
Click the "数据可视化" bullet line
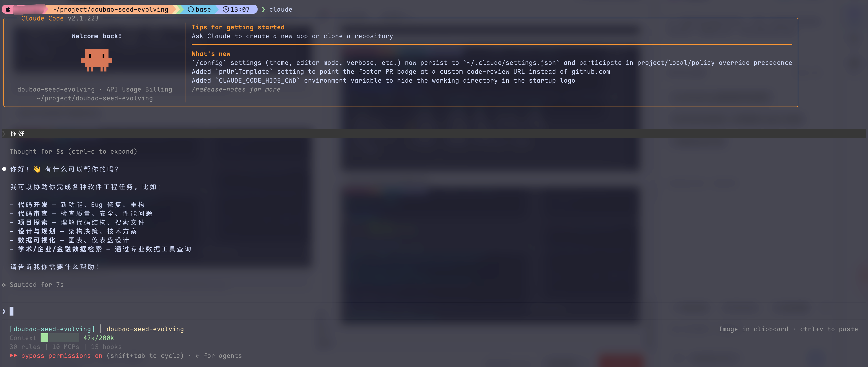coord(70,240)
